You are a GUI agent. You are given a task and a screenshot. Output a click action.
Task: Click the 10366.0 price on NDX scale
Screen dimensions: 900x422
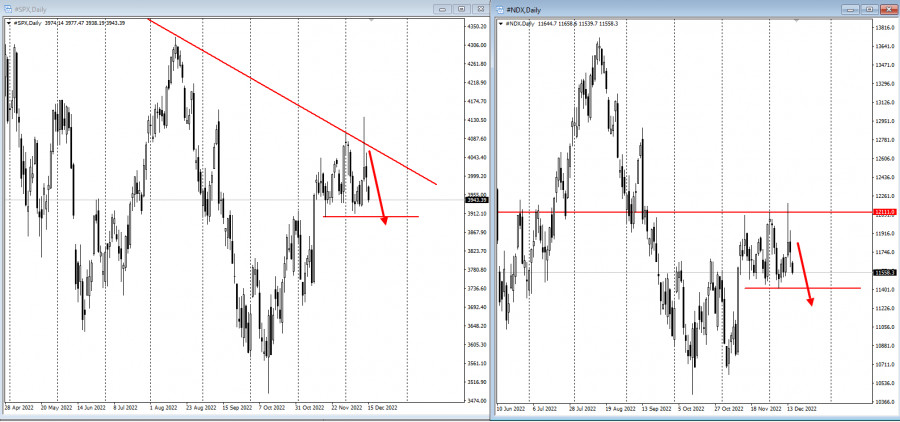tap(885, 402)
